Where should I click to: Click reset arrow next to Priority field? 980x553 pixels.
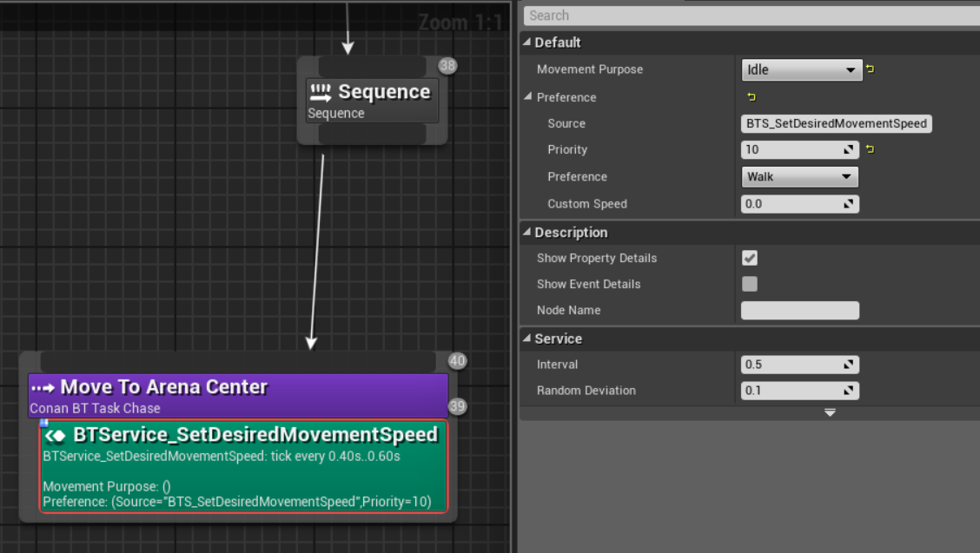870,149
